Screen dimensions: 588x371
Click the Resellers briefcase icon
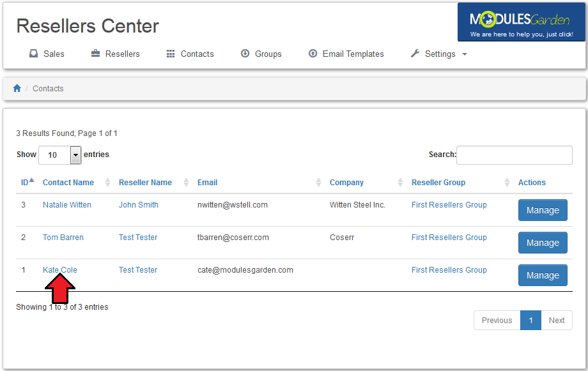pyautogui.click(x=96, y=54)
